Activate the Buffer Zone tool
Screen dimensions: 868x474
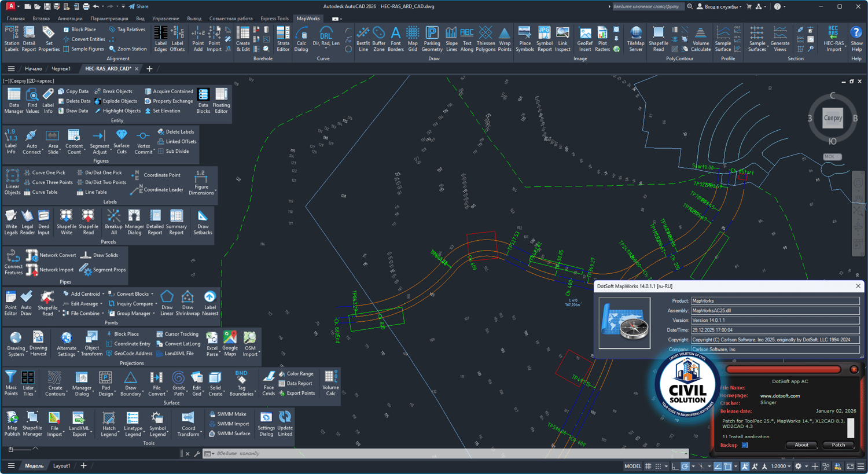pyautogui.click(x=379, y=39)
